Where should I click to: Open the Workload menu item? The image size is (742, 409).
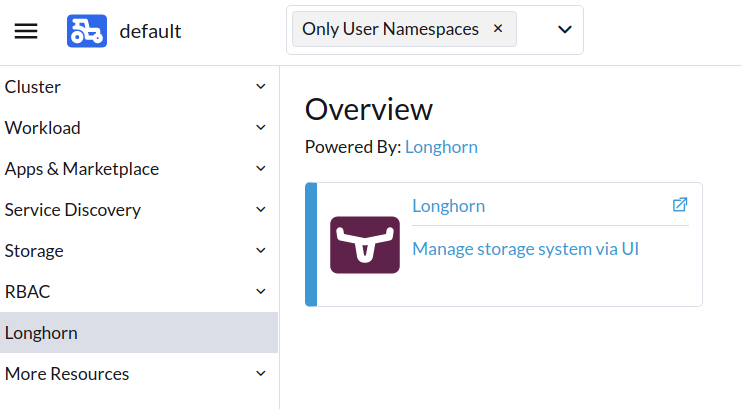42,128
